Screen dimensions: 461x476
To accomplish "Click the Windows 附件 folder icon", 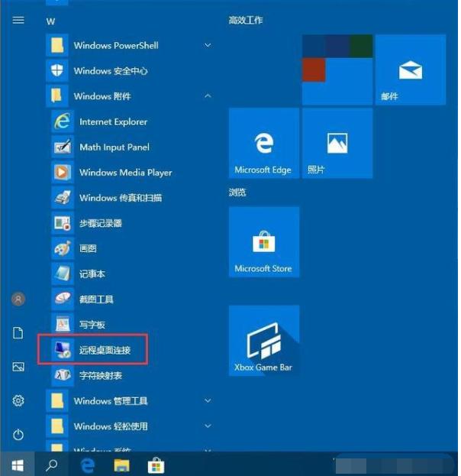I will click(57, 96).
